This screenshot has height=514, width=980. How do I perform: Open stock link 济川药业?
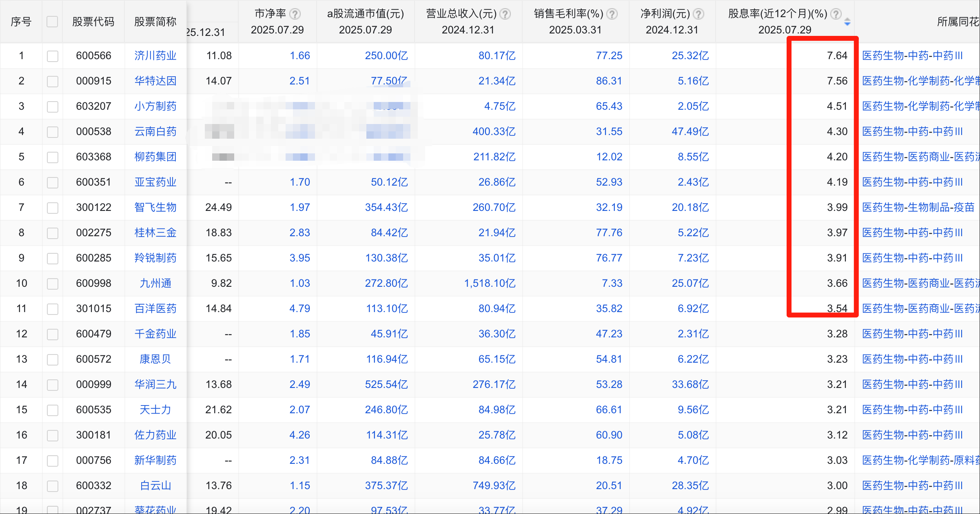[155, 55]
